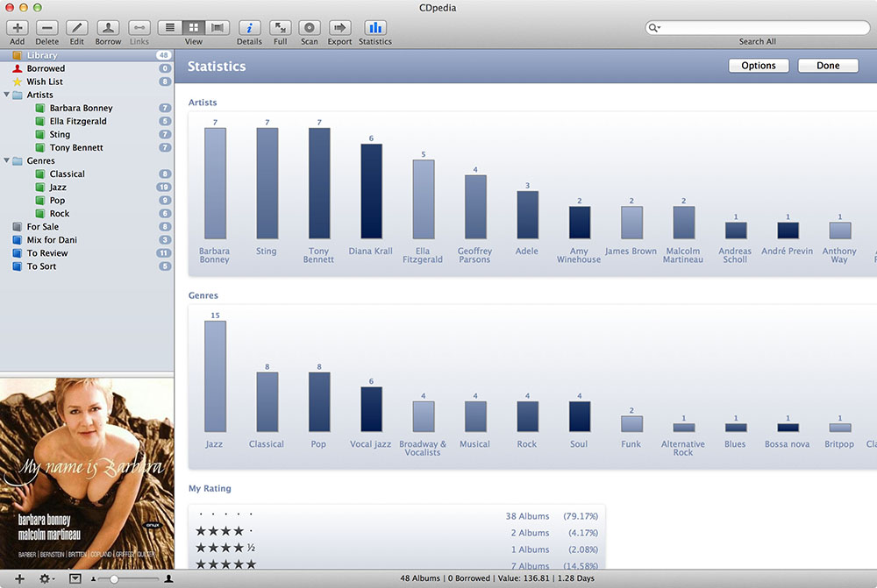Switch to list view mode
Image resolution: width=877 pixels, height=588 pixels.
[x=170, y=28]
